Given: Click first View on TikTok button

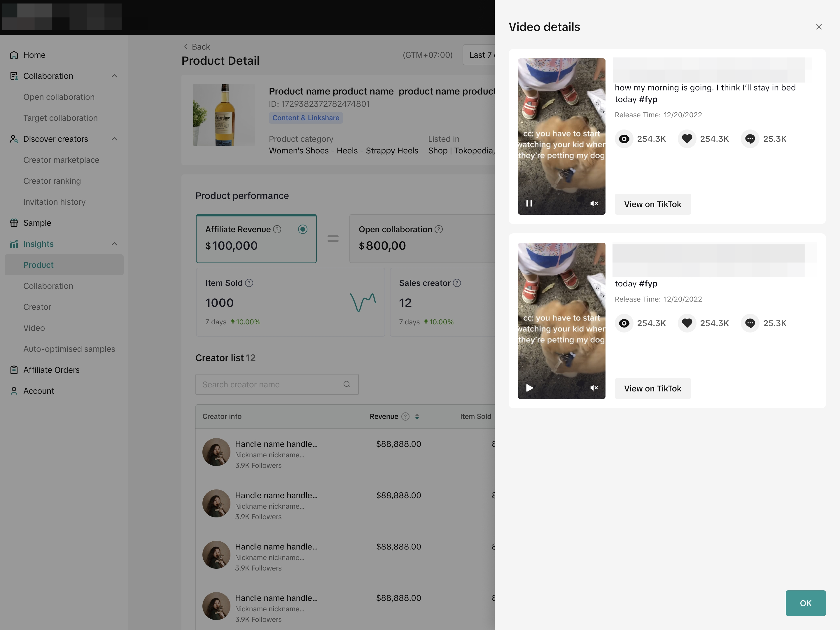Looking at the screenshot, I should point(652,204).
